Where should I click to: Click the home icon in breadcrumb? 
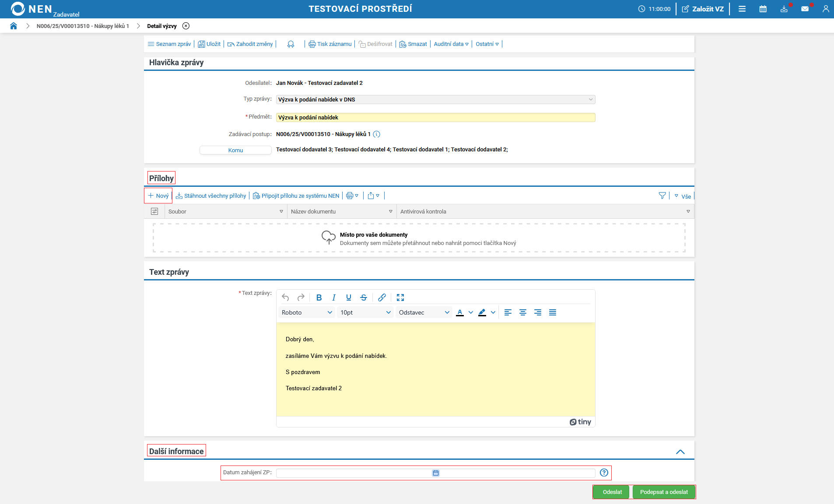click(x=14, y=26)
